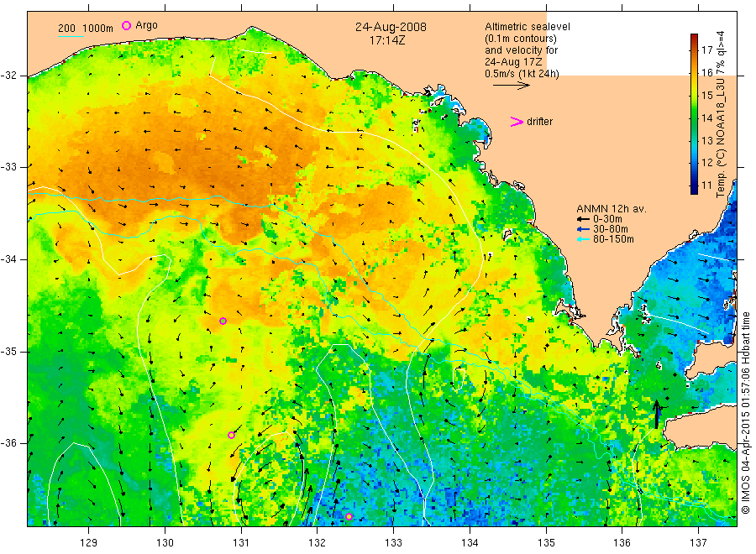This screenshot has height=554, width=756.
Task: Select Argo float marker near 130.8E, 34.7S
Action: click(223, 321)
